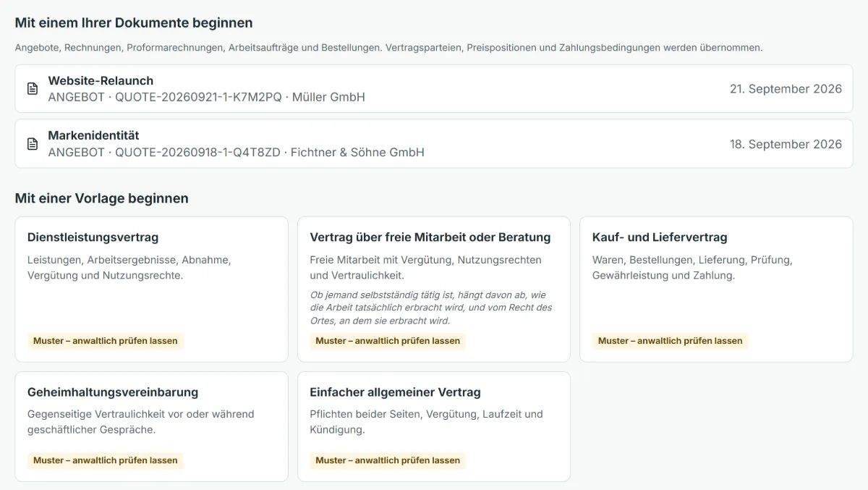The height and width of the screenshot is (490, 868).
Task: Click the heading Mit einer Vorlage beginnen
Action: point(102,198)
